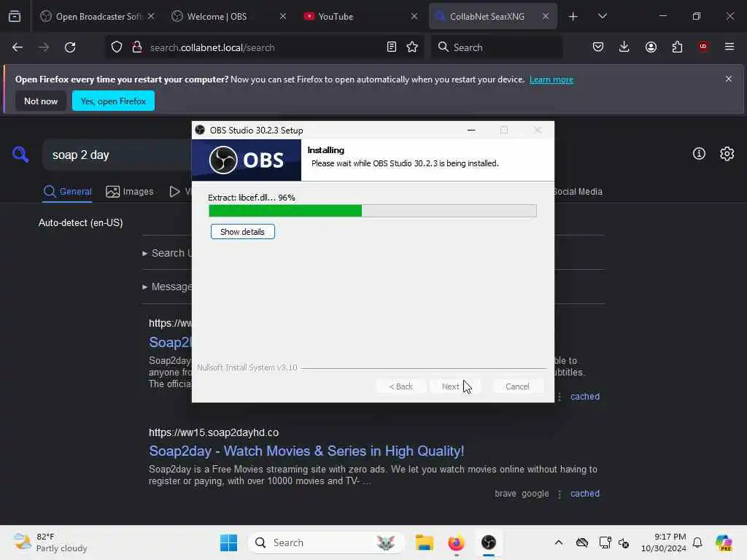This screenshot has width=747, height=560.
Task: Click the OneDrive cloud tray icon
Action: point(581,542)
